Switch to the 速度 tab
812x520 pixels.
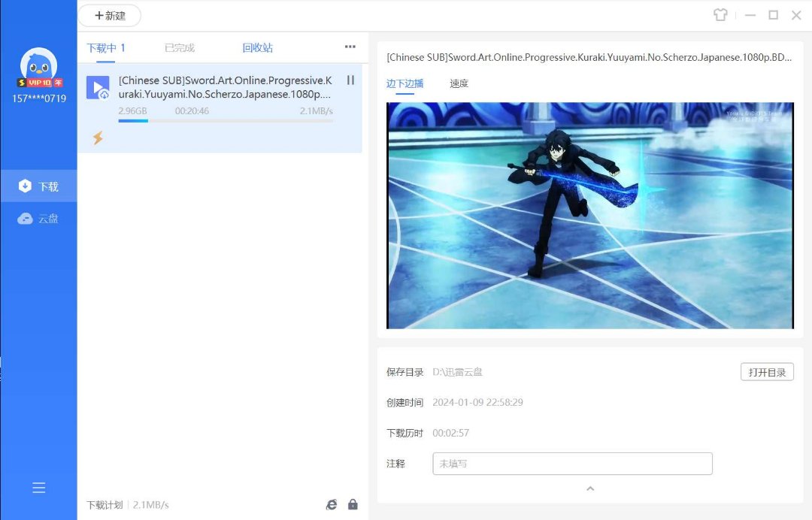click(x=459, y=83)
